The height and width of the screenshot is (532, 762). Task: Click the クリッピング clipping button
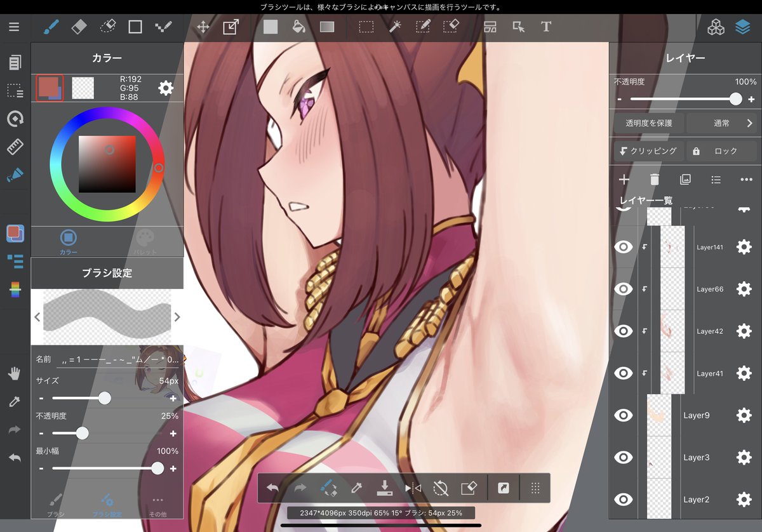coord(648,151)
